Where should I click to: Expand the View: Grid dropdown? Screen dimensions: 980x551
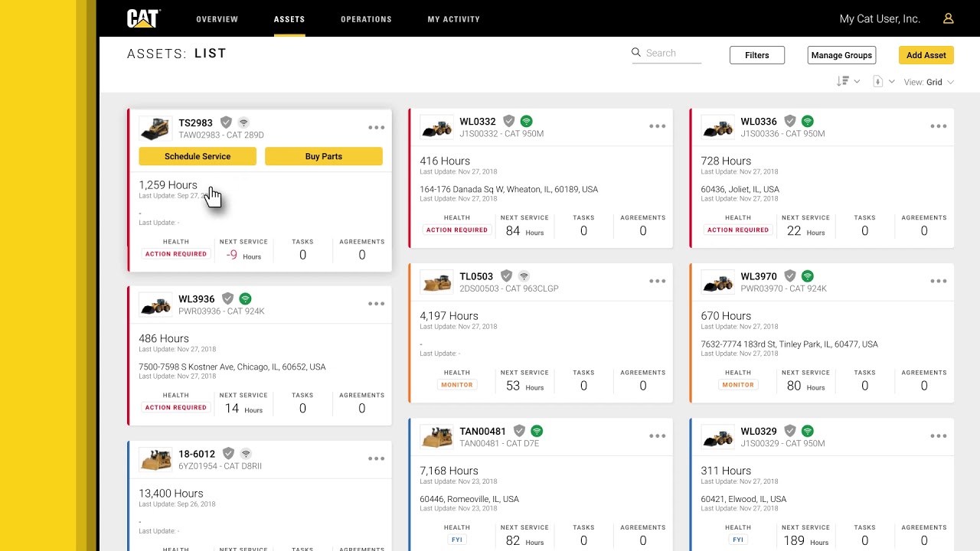929,82
